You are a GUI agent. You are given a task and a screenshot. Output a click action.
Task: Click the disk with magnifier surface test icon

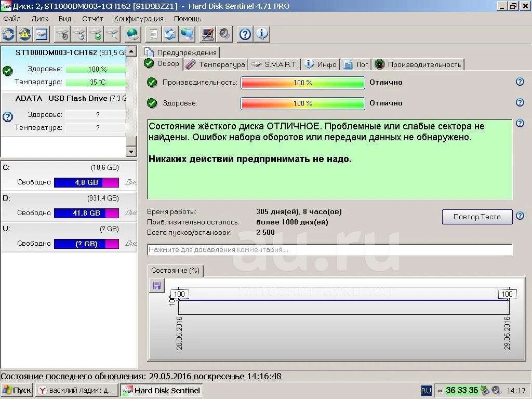coord(113,34)
